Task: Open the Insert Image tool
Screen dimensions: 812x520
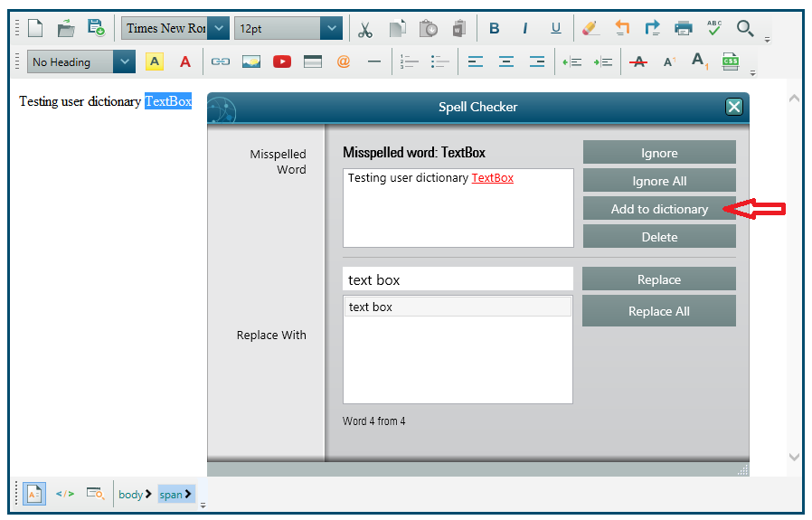Action: (251, 62)
